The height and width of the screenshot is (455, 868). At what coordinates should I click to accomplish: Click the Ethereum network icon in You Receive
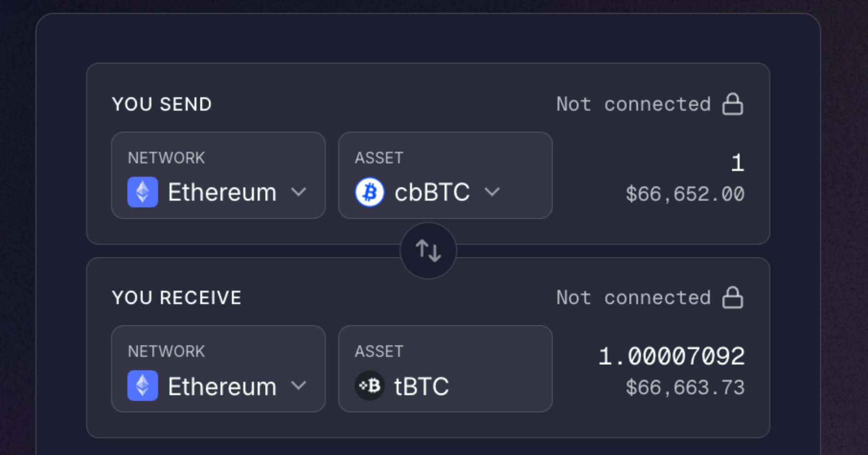[142, 386]
